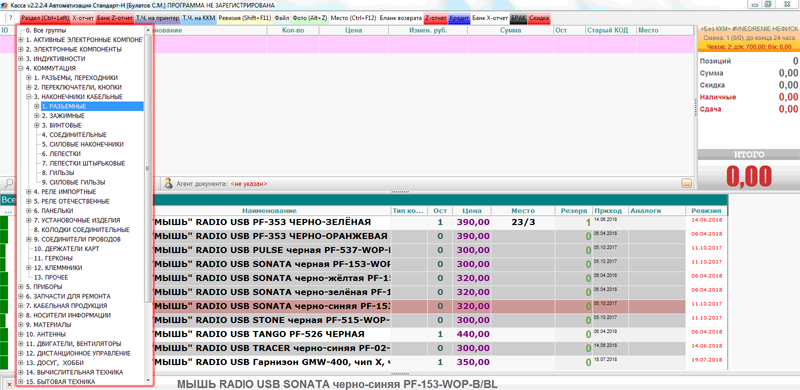This screenshot has width=800, height=390.
Task: Expand 1. АКТИВНЫЕ ЭЛЕКТРОННЫЕ КОМПОНЕНТЫ node
Action: (21, 40)
